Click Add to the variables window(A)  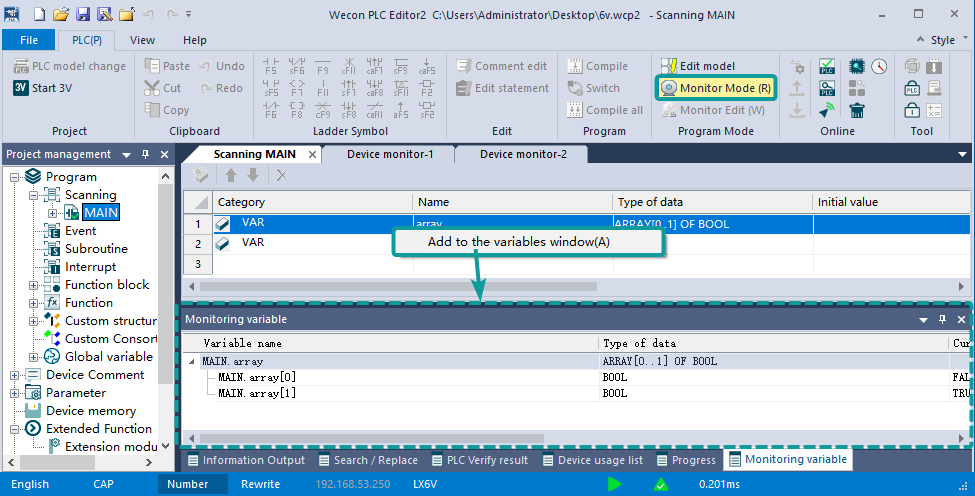(x=518, y=242)
